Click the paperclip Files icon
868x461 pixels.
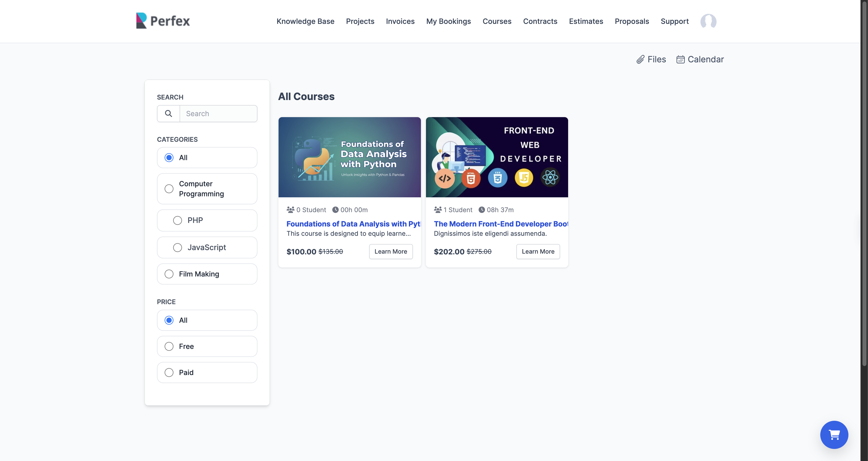[x=640, y=60]
